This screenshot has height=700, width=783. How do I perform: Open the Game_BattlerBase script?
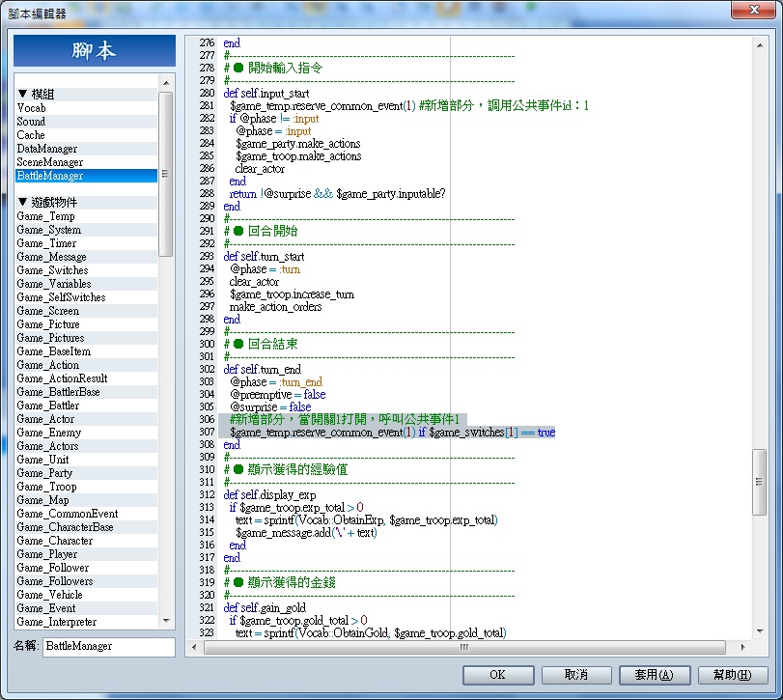[86, 392]
